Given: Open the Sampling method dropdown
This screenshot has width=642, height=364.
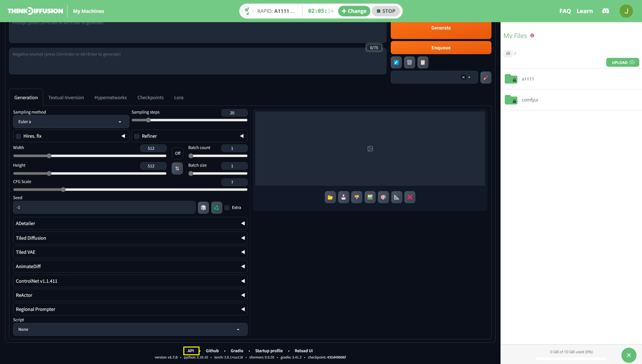Looking at the screenshot, I should coord(71,122).
